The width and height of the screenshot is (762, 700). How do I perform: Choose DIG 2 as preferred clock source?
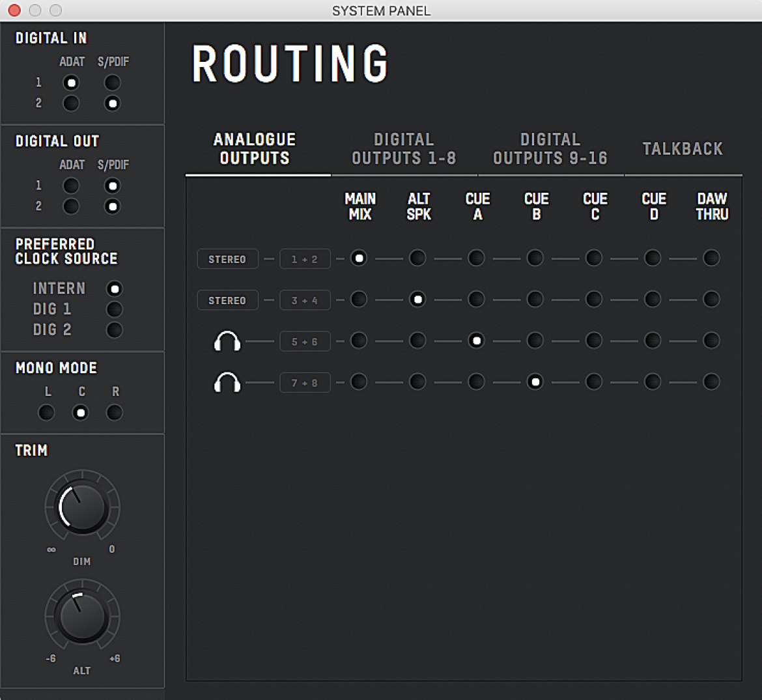(114, 330)
